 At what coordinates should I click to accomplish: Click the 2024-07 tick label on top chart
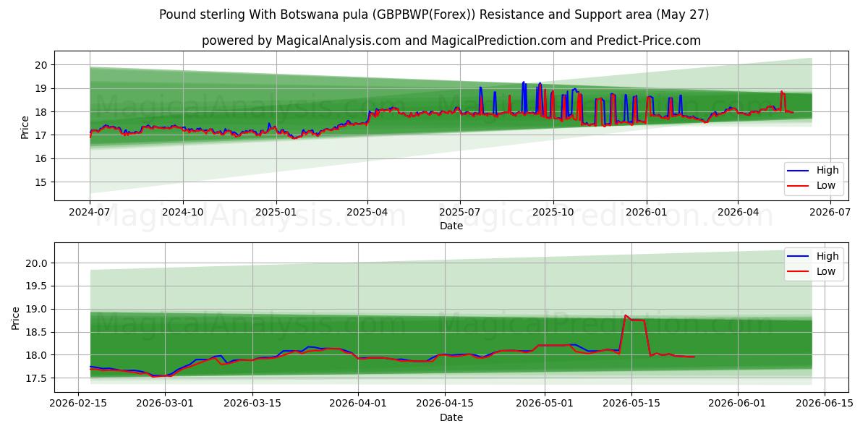click(90, 213)
